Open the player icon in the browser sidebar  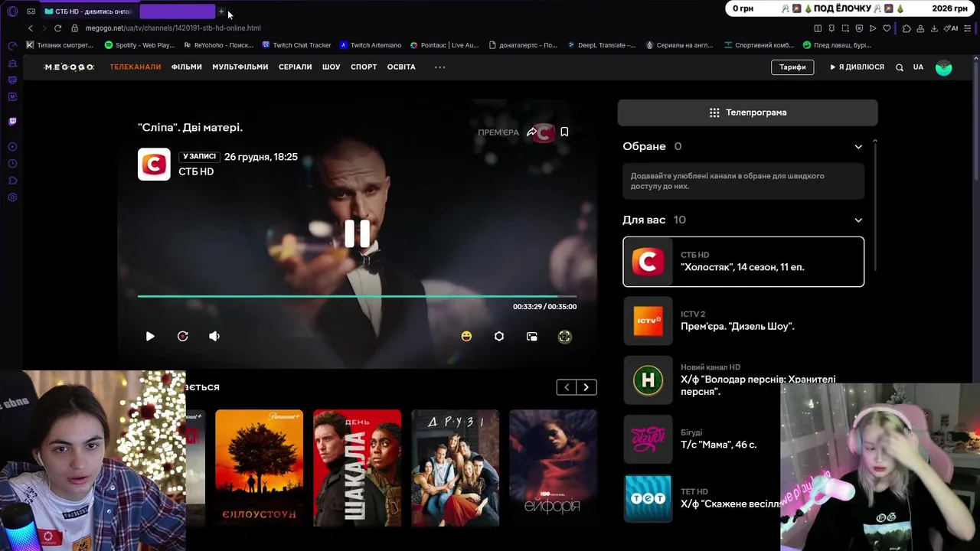[x=12, y=146]
